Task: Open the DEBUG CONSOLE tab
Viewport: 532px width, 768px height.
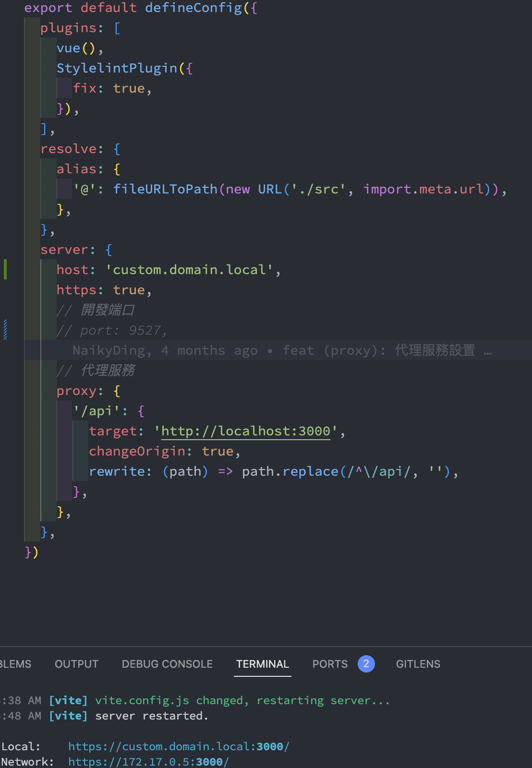Action: click(167, 664)
